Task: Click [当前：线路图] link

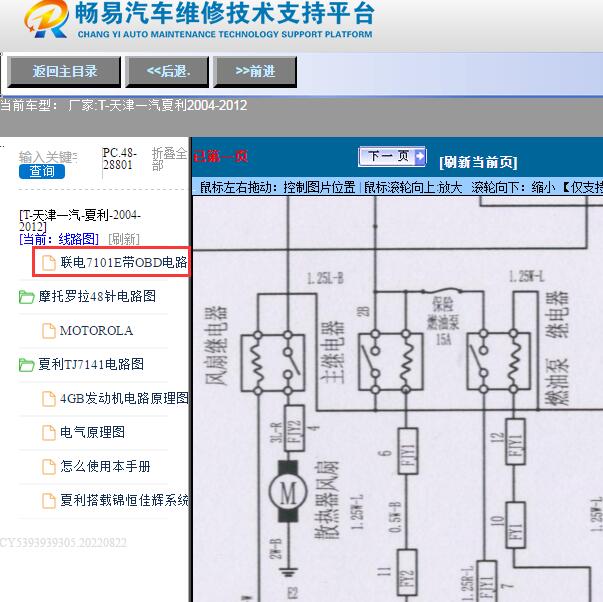Action: (59, 239)
